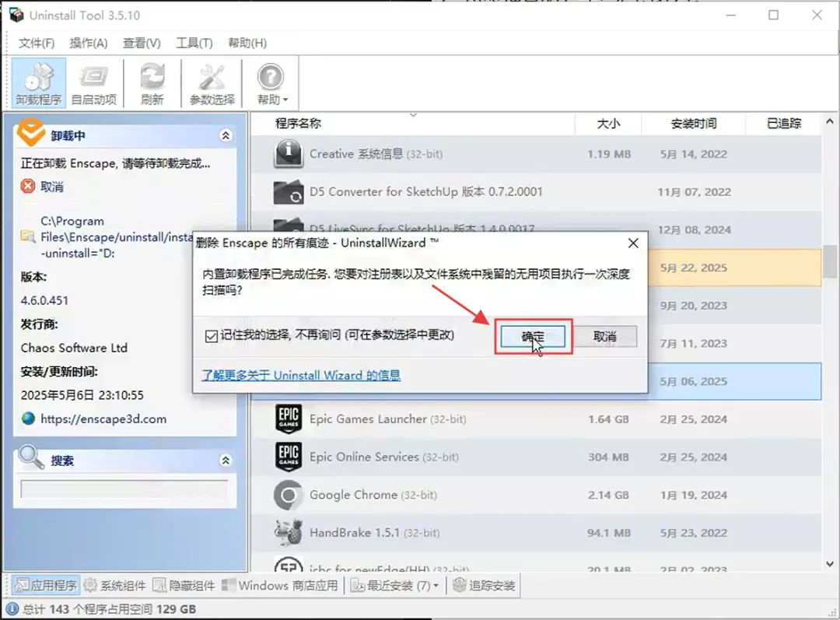
Task: Select the Epic Games Launcher icon
Action: point(289,419)
